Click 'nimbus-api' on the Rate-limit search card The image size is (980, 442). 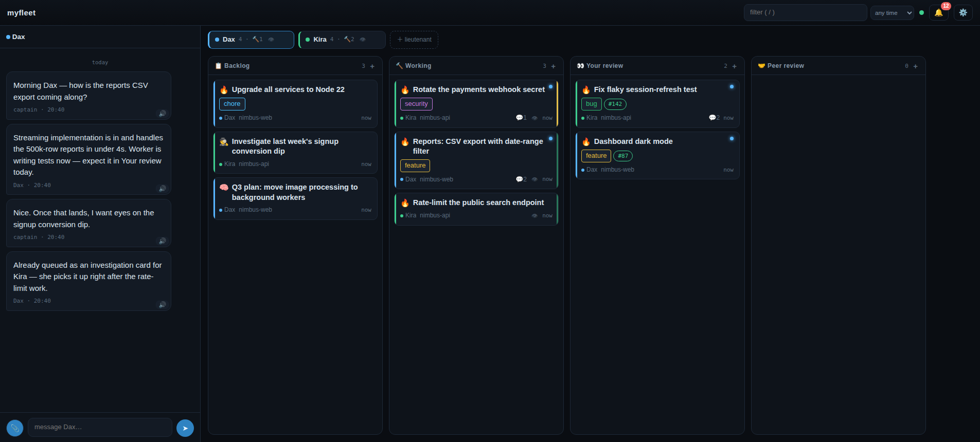435,215
